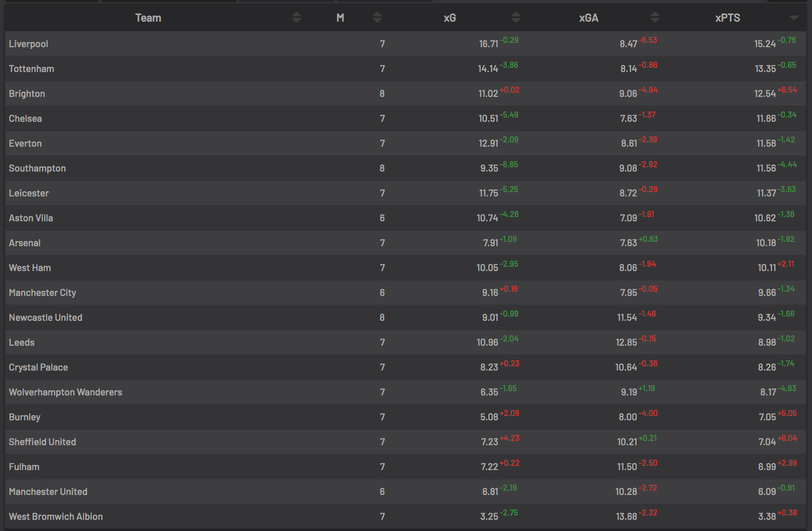Open Manchester City team link
The width and height of the screenshot is (812, 531).
(42, 293)
